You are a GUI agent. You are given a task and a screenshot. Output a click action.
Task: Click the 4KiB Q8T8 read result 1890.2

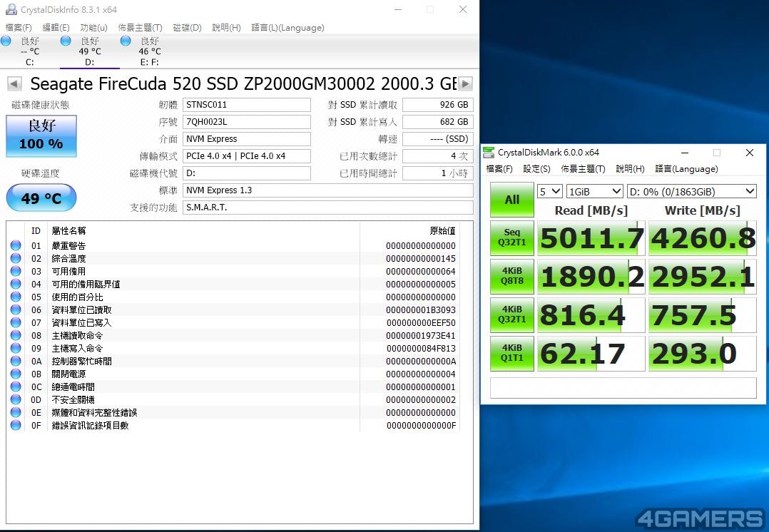point(591,276)
